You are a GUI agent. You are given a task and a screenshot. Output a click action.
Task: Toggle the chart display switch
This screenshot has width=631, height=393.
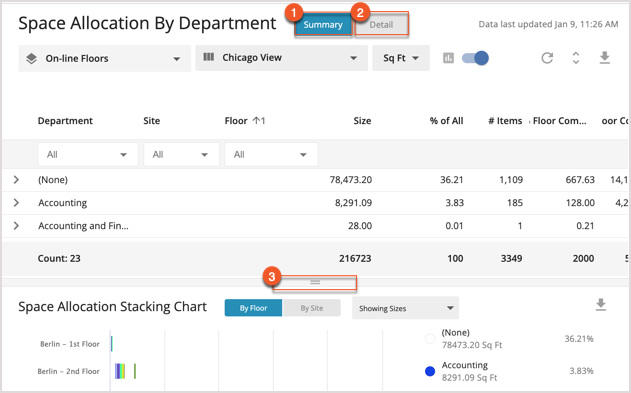coord(475,58)
